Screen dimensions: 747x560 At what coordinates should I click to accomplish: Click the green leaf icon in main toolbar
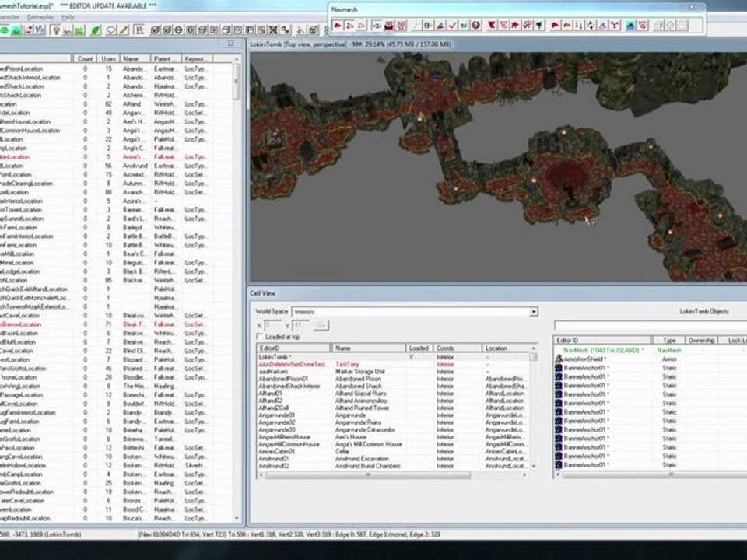point(96,30)
